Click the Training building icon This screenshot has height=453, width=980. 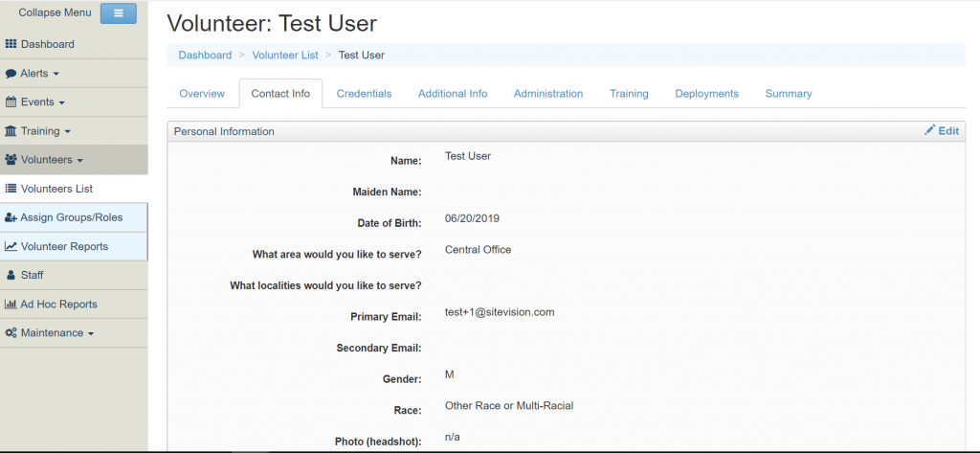click(x=11, y=131)
